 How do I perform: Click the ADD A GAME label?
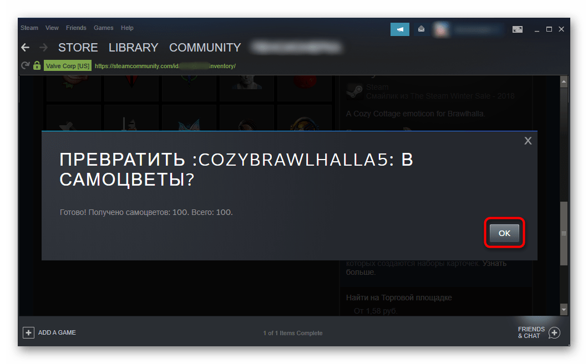click(x=57, y=332)
